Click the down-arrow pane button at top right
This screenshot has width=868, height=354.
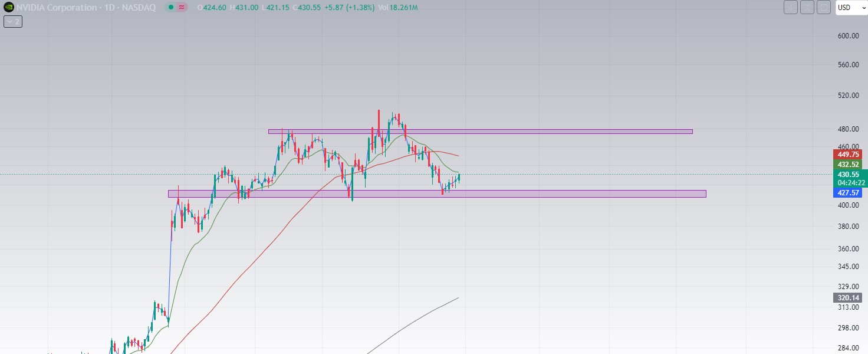pyautogui.click(x=790, y=8)
